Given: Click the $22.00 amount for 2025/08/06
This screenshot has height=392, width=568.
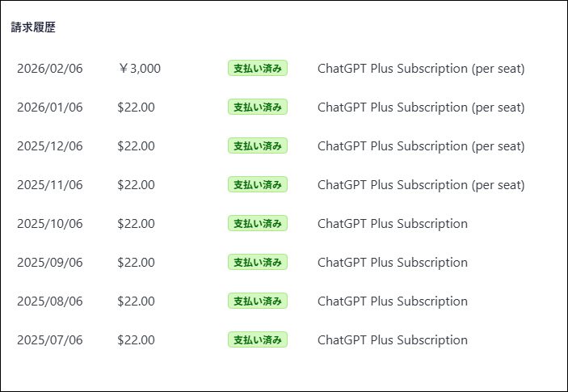Looking at the screenshot, I should coord(136,301).
